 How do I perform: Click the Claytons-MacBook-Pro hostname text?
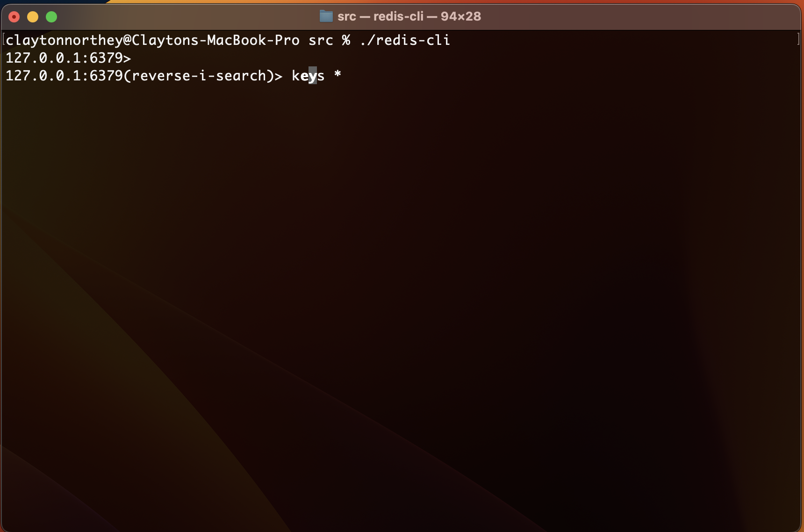215,41
